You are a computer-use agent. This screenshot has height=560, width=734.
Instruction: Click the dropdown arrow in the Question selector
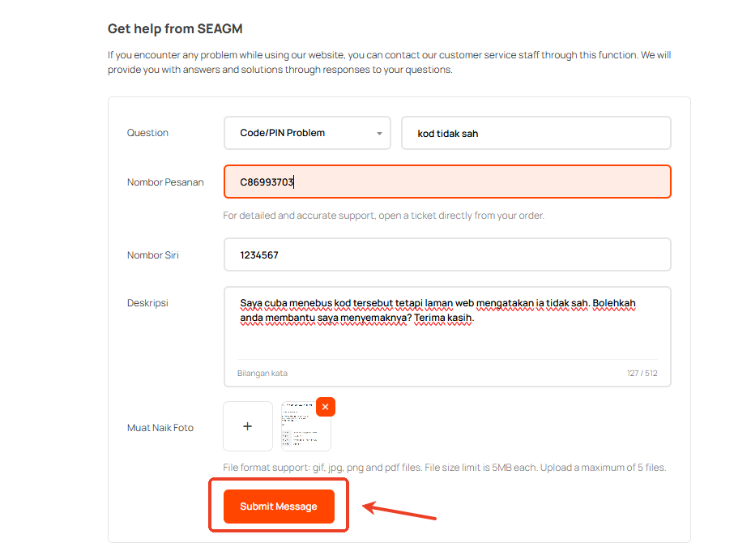pos(379,134)
